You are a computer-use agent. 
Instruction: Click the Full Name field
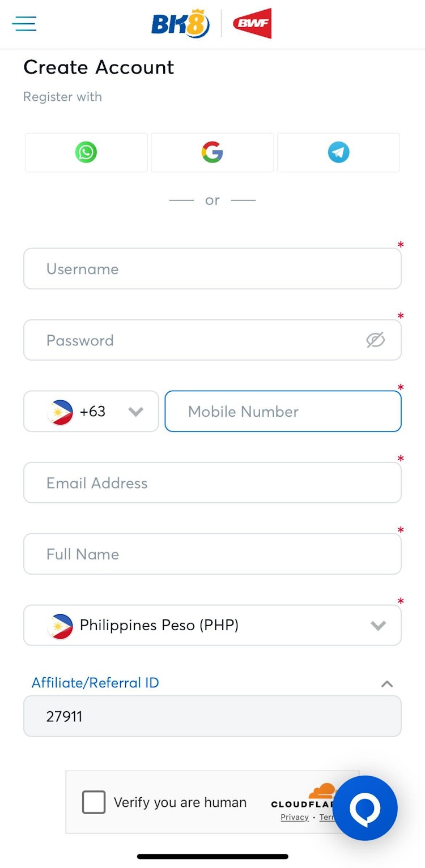click(x=212, y=554)
